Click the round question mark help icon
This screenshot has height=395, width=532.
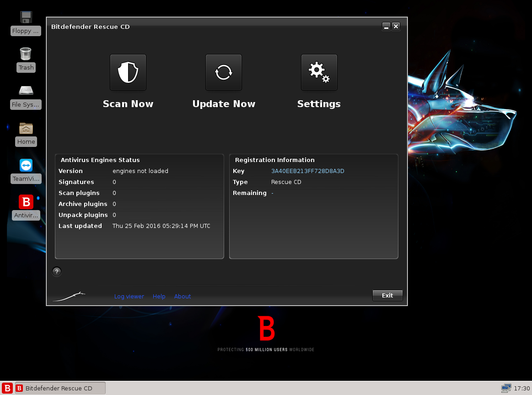[x=57, y=271]
